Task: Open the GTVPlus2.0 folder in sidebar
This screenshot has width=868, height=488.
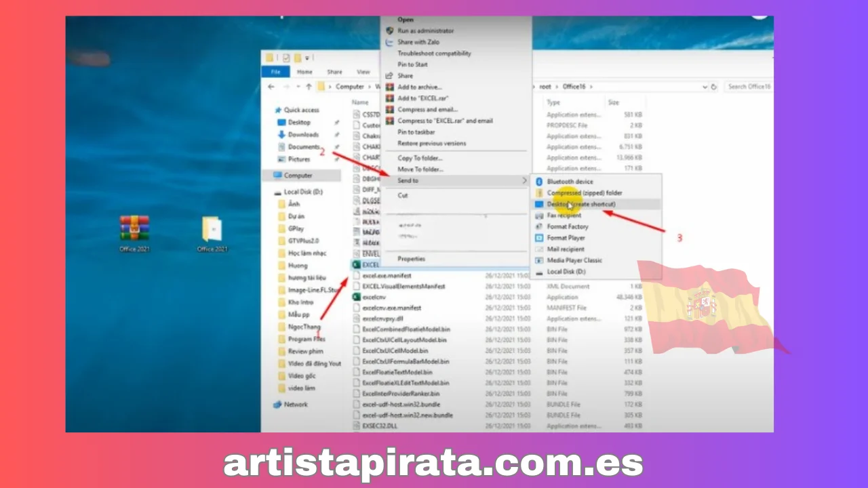Action: click(303, 241)
